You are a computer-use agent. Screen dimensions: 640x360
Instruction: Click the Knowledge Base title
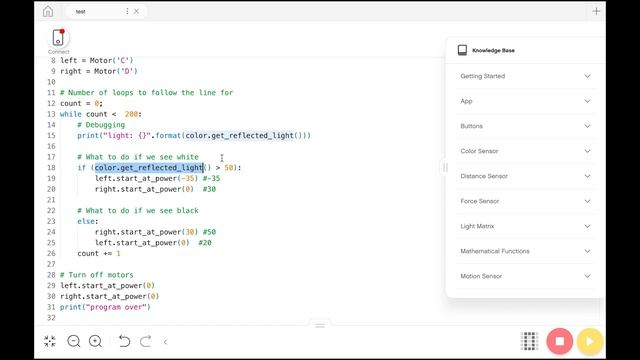coord(493,51)
